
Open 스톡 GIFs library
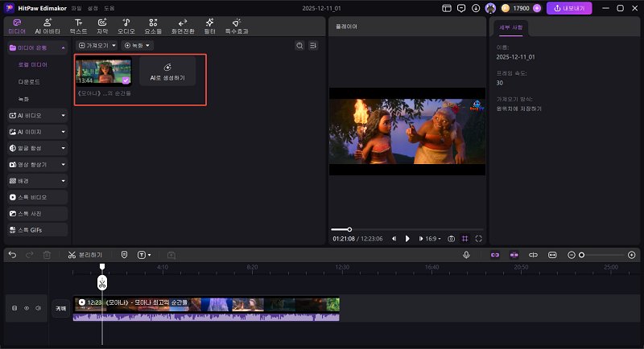[x=37, y=230]
